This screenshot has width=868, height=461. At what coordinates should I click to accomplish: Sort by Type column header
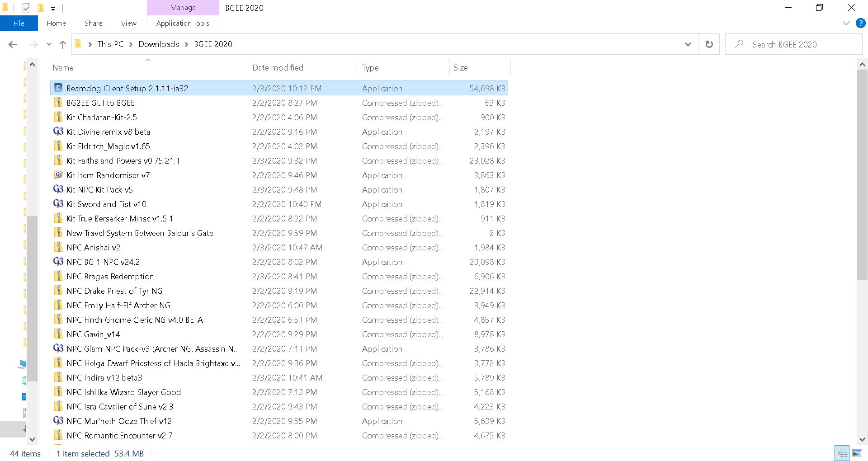(x=404, y=67)
